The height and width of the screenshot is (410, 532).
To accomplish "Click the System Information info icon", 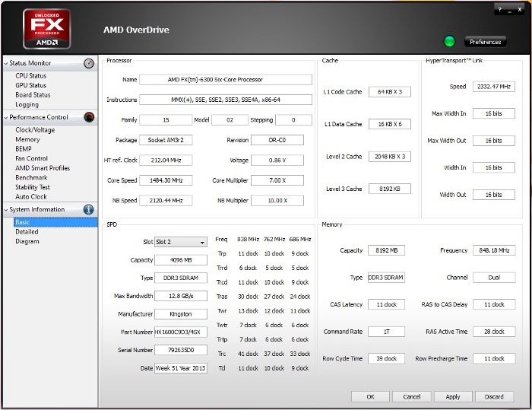I will pos(89,209).
